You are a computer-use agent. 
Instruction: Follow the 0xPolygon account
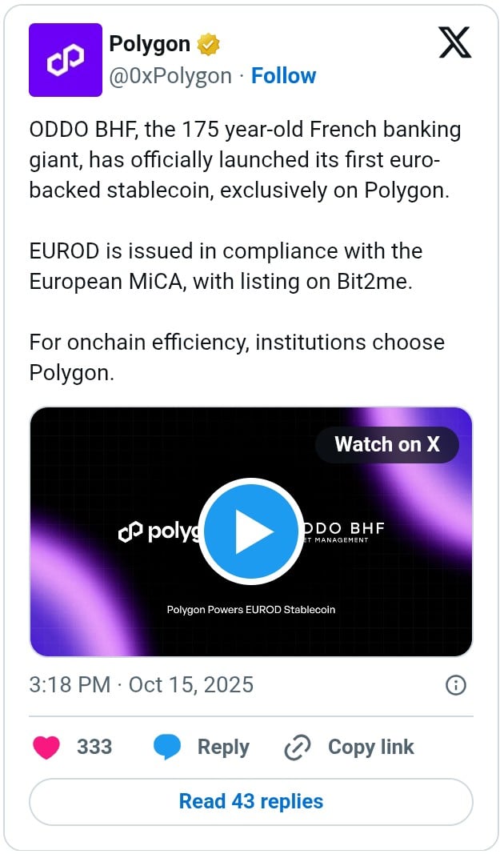click(x=284, y=75)
